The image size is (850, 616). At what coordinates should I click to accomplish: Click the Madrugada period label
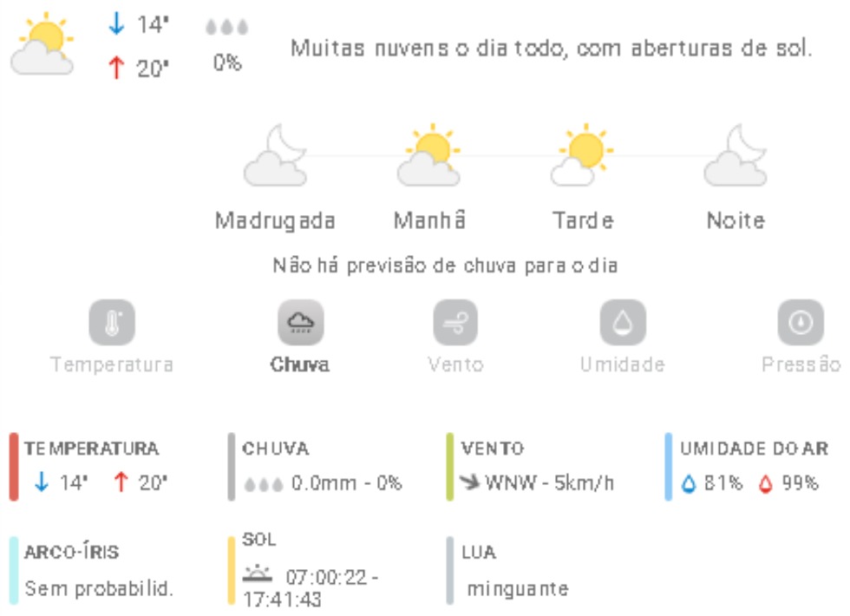276,220
